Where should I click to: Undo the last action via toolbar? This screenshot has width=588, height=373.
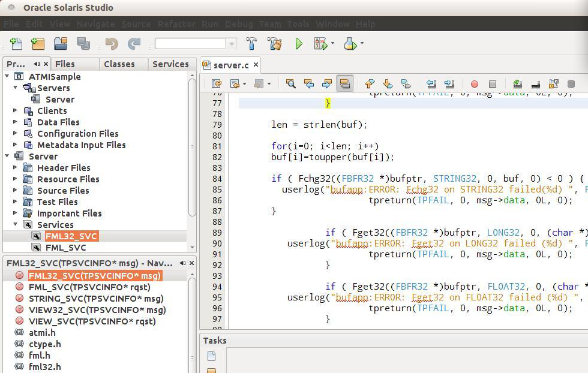point(112,44)
